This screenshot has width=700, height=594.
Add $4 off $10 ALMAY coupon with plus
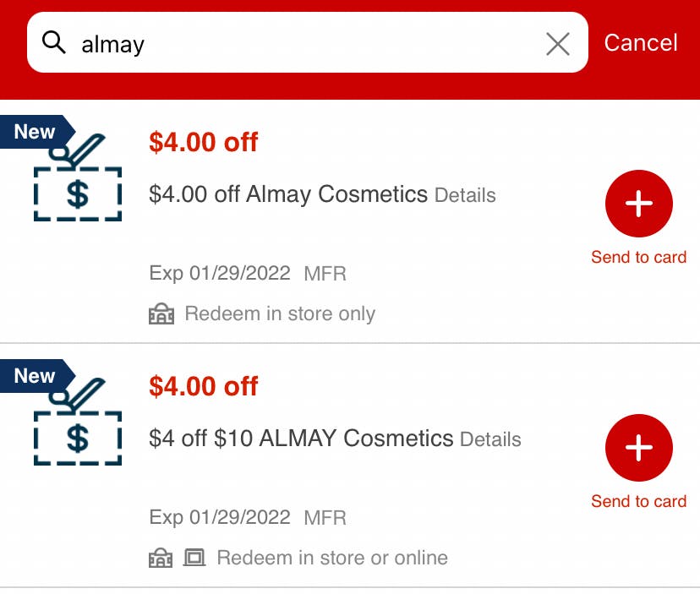[639, 448]
